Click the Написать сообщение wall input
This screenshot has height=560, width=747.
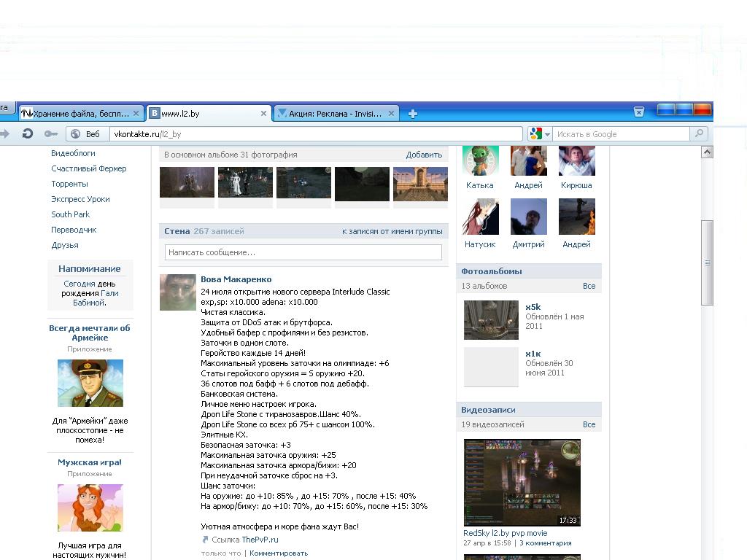click(x=303, y=252)
